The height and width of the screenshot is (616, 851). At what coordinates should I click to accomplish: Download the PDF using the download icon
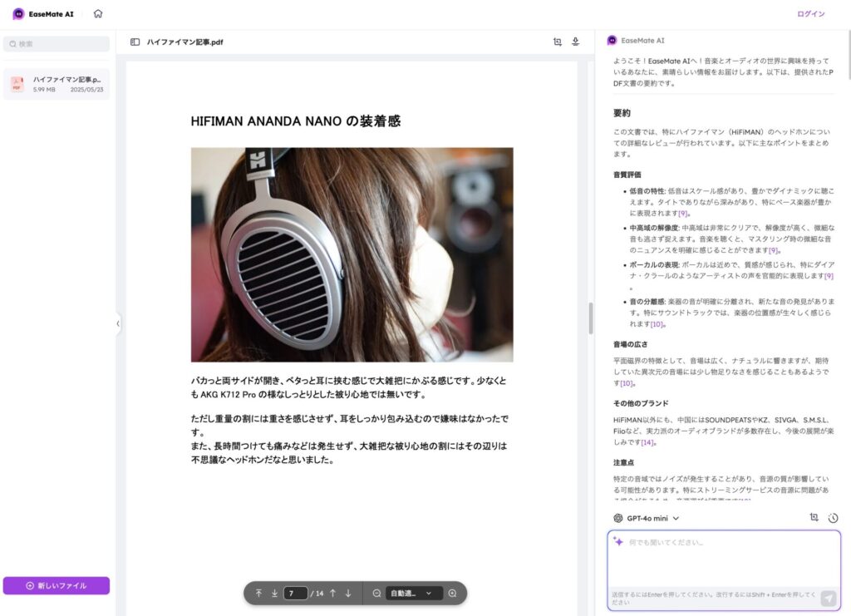[x=575, y=42]
